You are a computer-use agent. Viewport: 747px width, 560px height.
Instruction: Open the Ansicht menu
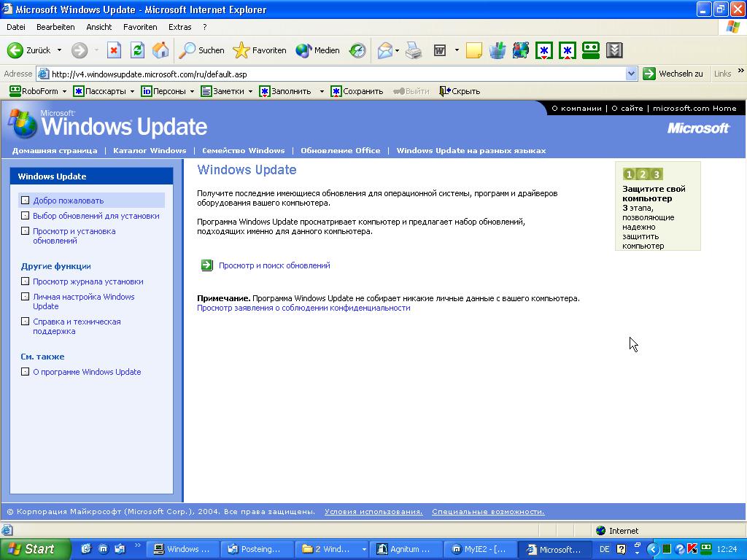[99, 27]
